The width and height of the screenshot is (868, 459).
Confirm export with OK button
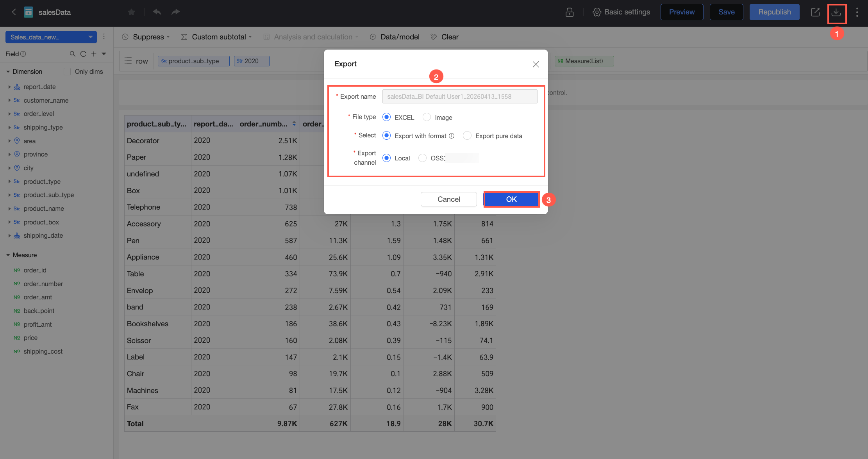click(x=511, y=199)
